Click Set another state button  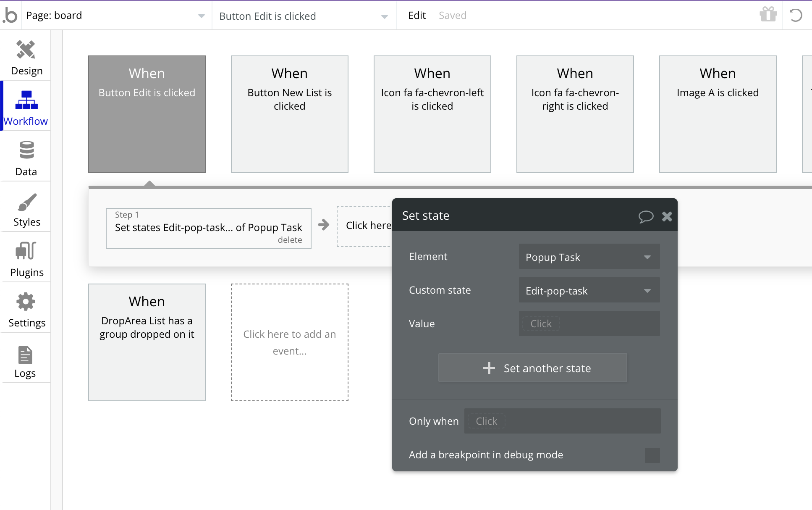pos(532,368)
